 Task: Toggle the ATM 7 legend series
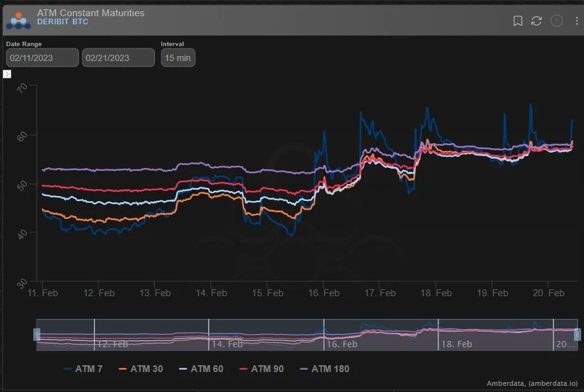click(83, 369)
